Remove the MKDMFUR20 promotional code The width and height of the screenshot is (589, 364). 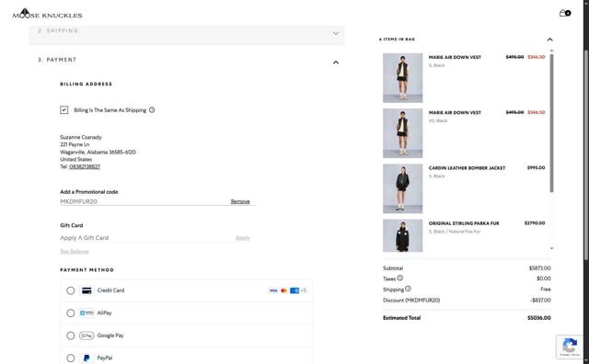240,201
